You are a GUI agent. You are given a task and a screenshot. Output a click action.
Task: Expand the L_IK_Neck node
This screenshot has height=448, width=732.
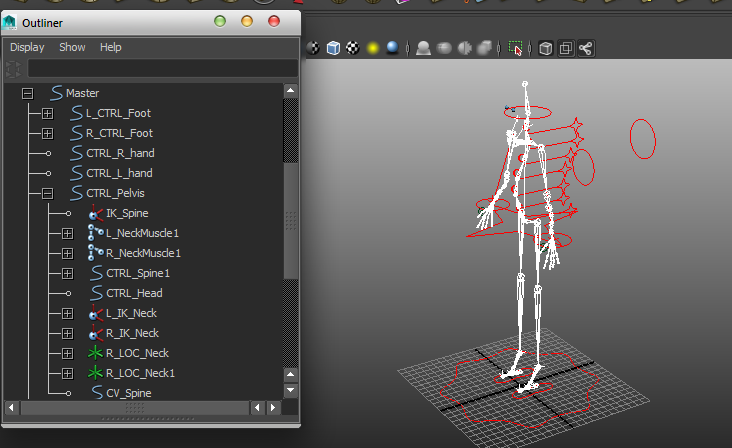(67, 314)
